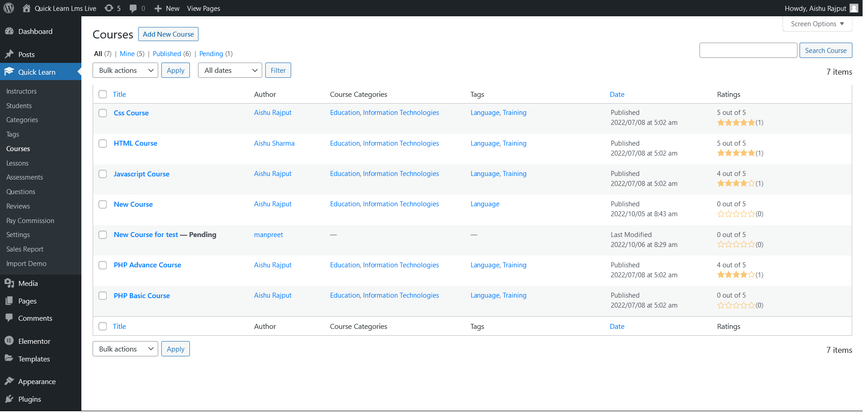This screenshot has width=868, height=413.
Task: Open the top Bulk actions dropdown
Action: 125,70
